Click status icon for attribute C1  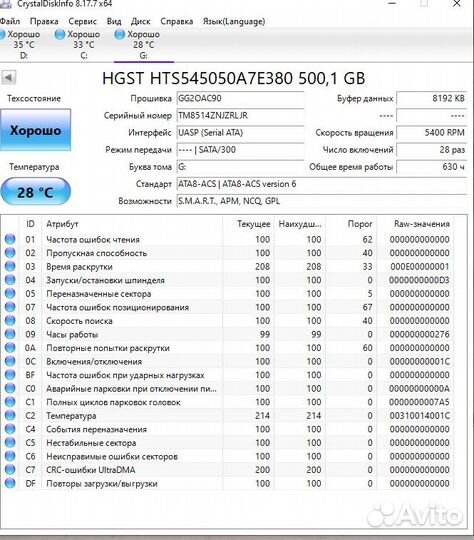coord(10,402)
